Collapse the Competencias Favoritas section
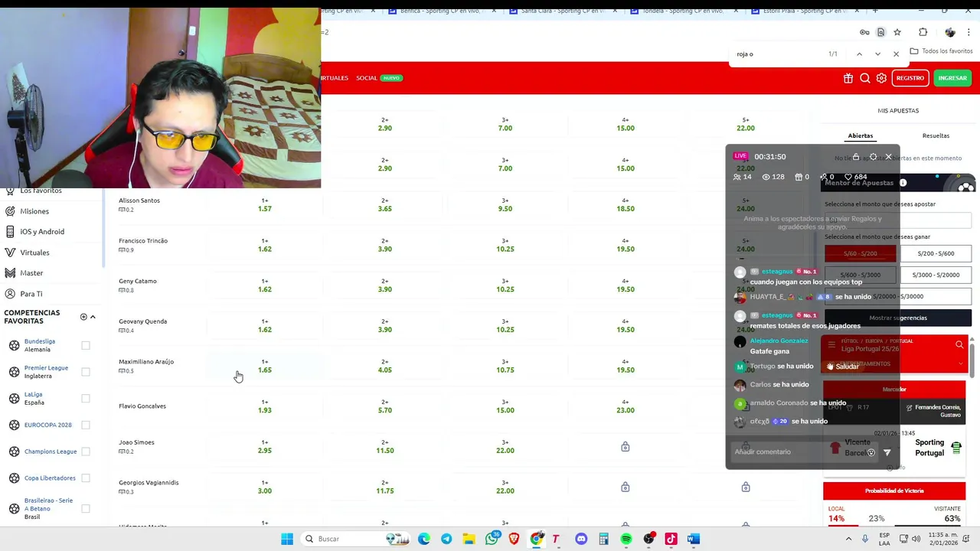 click(x=93, y=317)
